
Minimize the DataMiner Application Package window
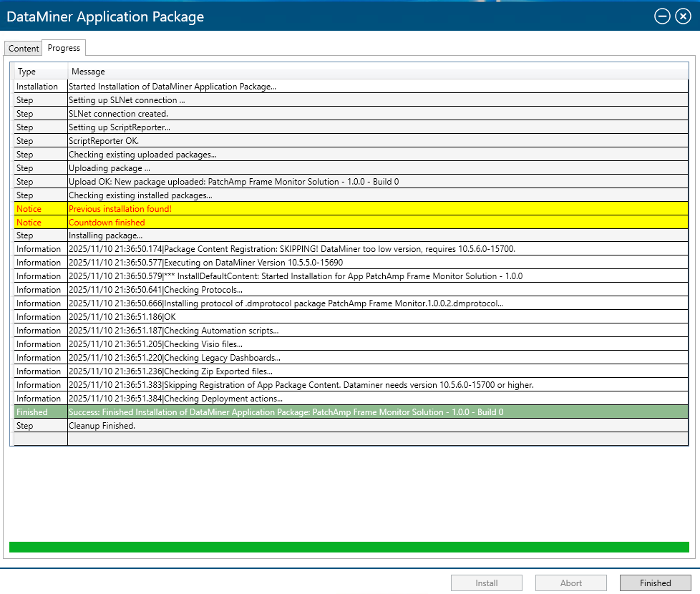click(662, 16)
